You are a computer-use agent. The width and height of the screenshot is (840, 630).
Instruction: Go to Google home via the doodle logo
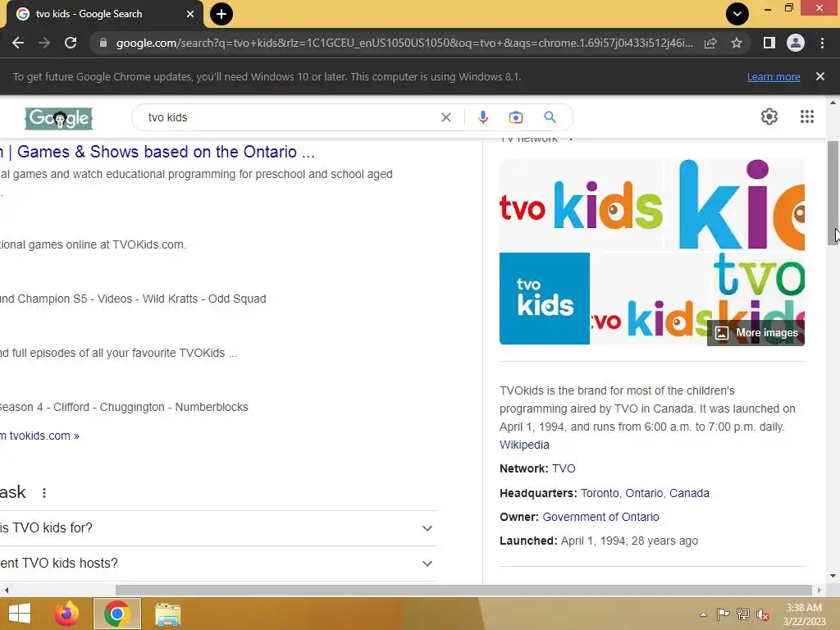(x=59, y=118)
